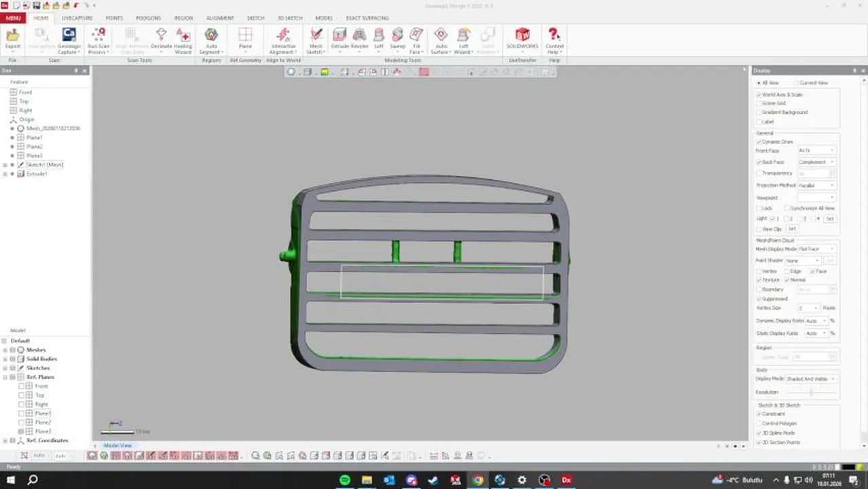The width and height of the screenshot is (868, 489).
Task: Expand Sketch1 (Mesh) in feature tree
Action: click(5, 165)
